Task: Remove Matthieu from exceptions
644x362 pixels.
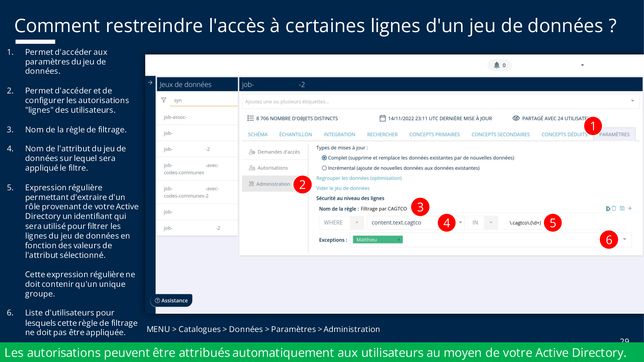Action: pos(399,240)
